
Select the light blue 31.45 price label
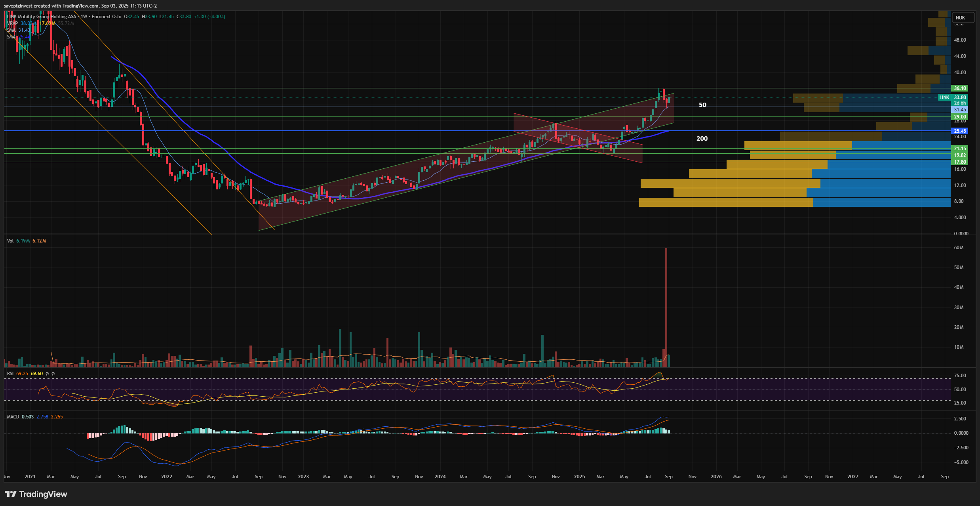point(960,110)
